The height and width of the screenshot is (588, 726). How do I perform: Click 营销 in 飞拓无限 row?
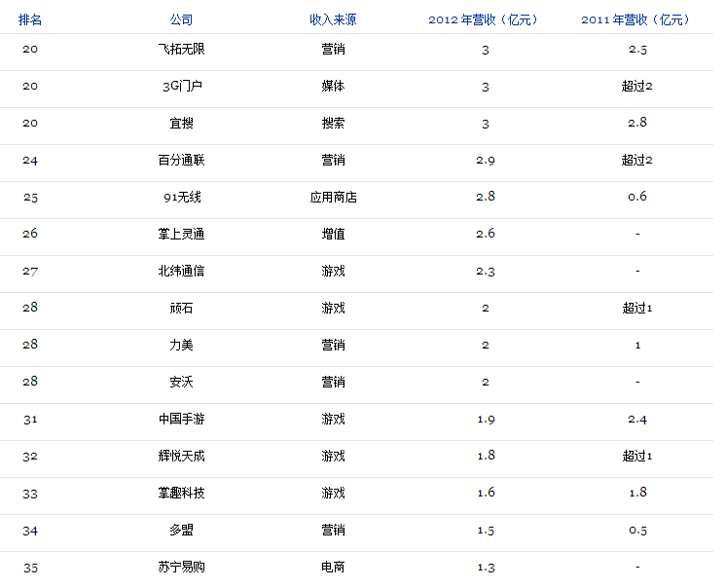tap(334, 49)
